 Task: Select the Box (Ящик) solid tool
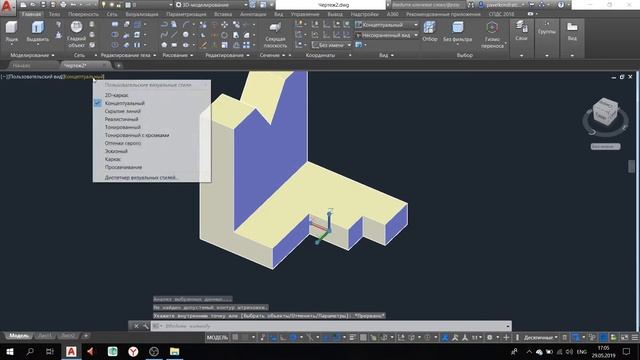click(x=11, y=32)
